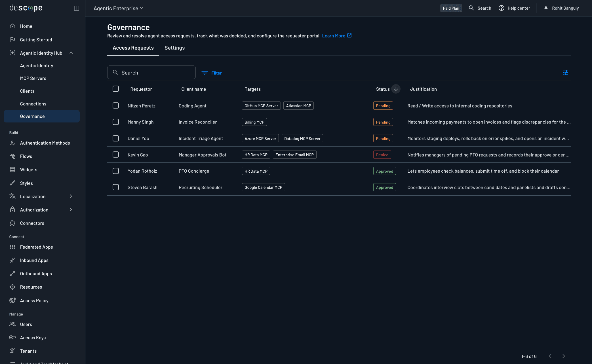The image size is (592, 364).
Task: Click the Paid Plan badge
Action: coord(451,8)
